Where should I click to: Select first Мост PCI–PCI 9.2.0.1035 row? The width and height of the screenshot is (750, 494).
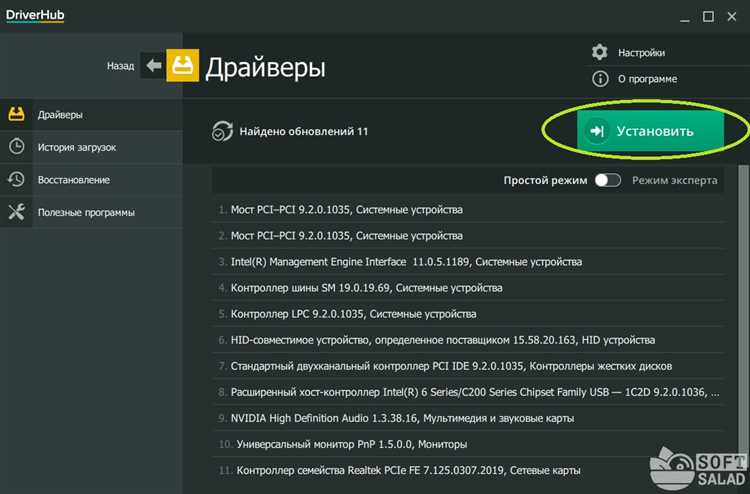coord(468,209)
